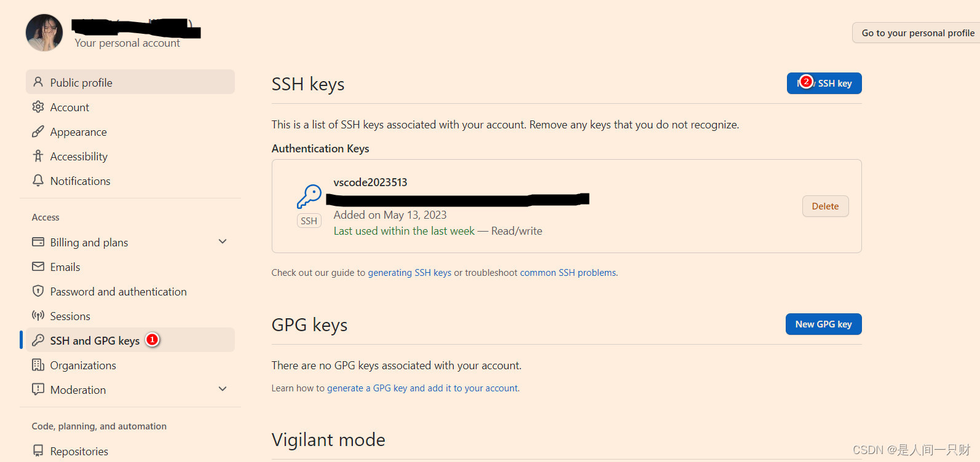Open the common SSH problems link
Image resolution: width=980 pixels, height=462 pixels.
[x=567, y=272]
